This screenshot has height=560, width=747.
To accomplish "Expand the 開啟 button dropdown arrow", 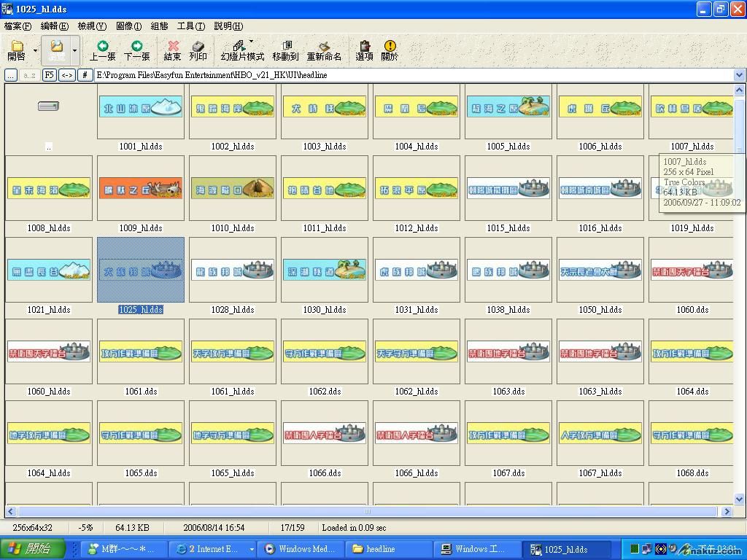I will tap(35, 50).
